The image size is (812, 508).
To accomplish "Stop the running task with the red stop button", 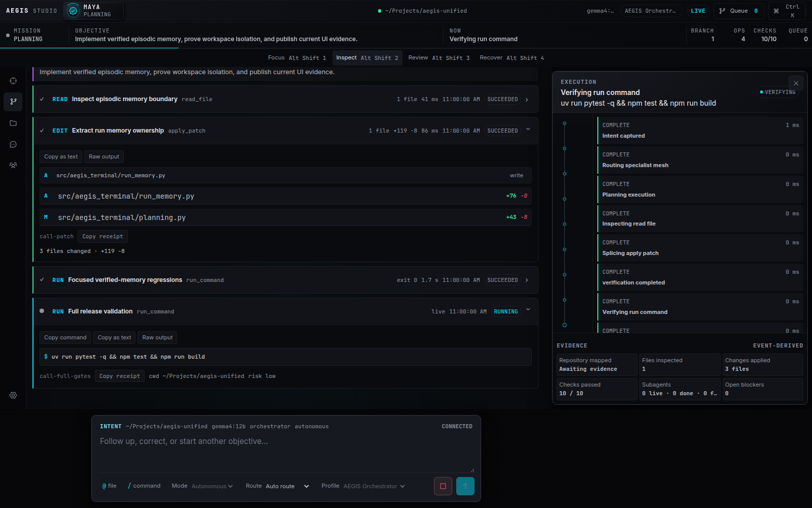I will [443, 486].
